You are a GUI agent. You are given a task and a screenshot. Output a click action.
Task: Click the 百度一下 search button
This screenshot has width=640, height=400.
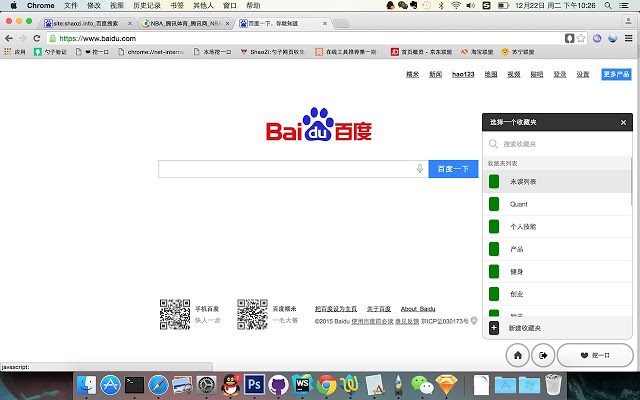click(453, 169)
